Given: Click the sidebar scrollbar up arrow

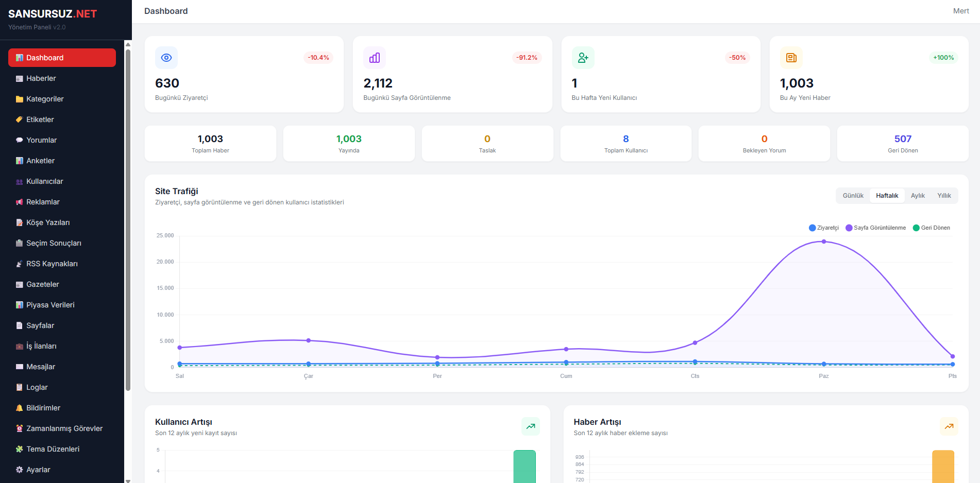Looking at the screenshot, I should [128, 45].
